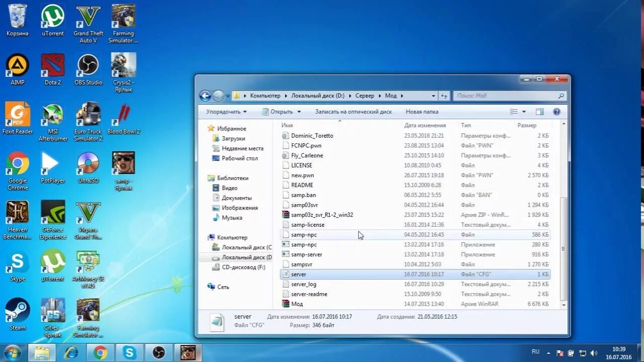Open Steam desktop shortcut

(18, 314)
